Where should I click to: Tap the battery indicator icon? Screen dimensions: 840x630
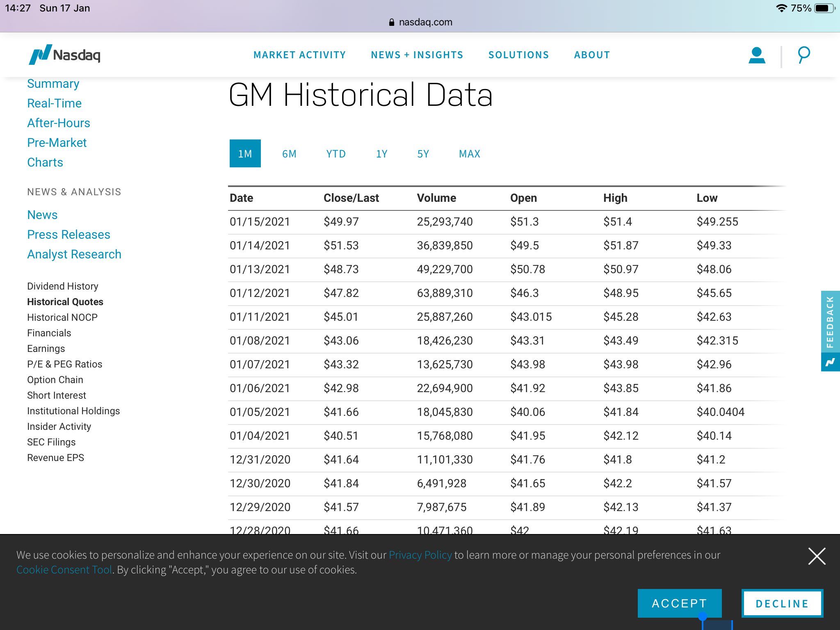click(x=824, y=8)
